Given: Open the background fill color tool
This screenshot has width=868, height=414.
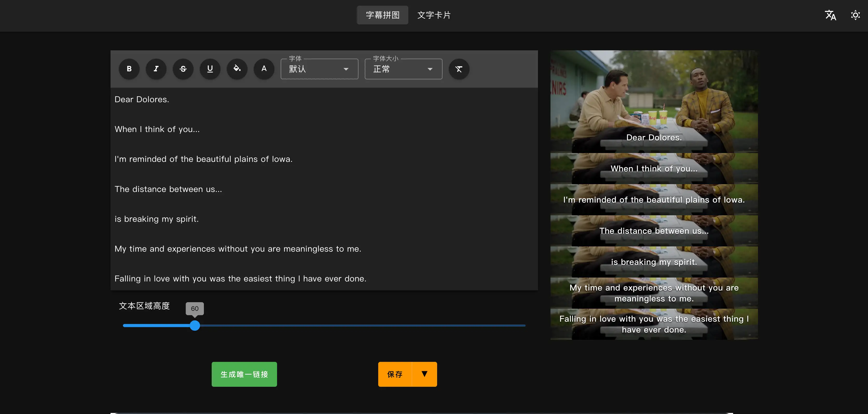Looking at the screenshot, I should click(237, 69).
